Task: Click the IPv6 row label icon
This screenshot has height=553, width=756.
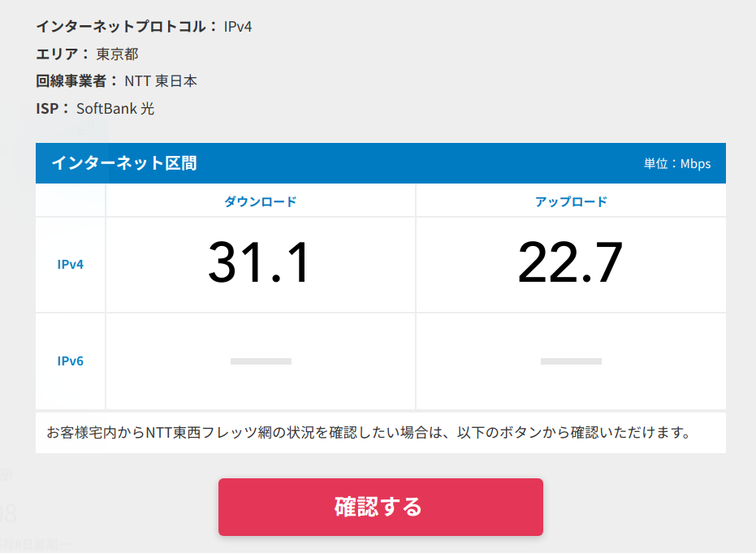Action: click(x=70, y=361)
